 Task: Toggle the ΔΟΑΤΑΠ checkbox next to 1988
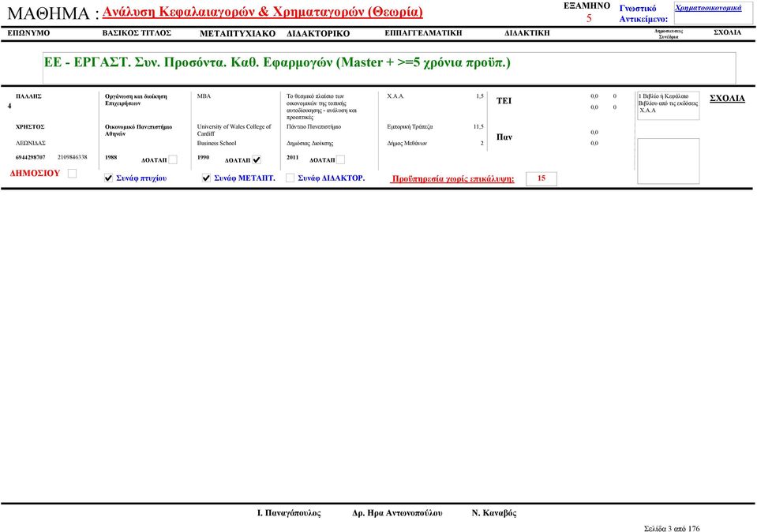[173, 159]
